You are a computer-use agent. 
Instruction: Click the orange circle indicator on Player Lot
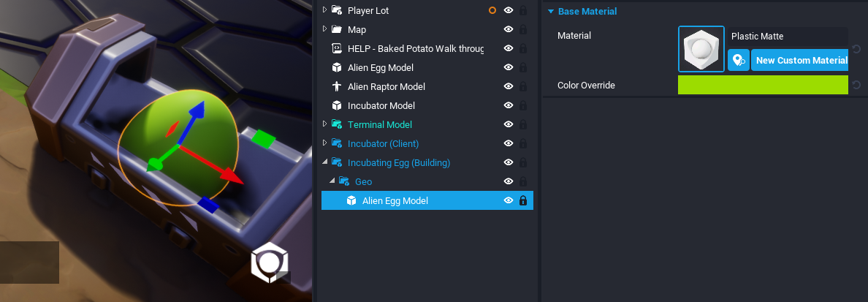[492, 10]
